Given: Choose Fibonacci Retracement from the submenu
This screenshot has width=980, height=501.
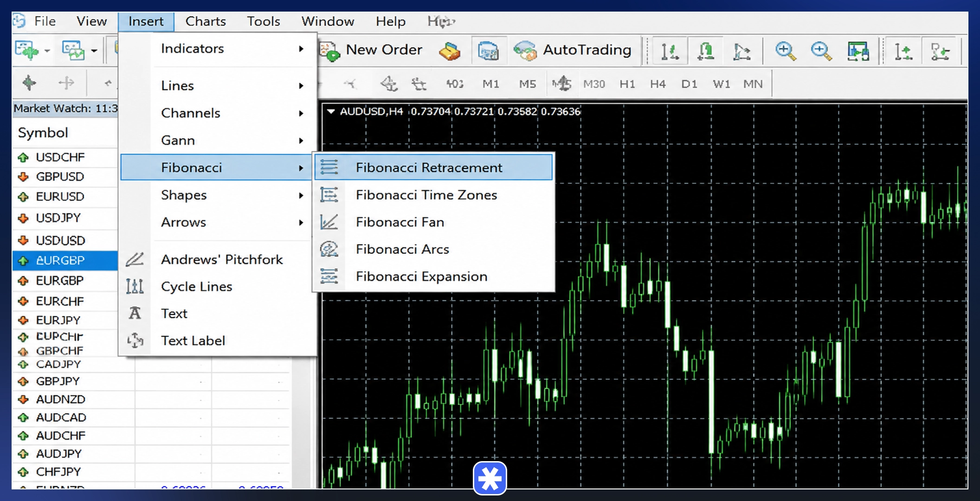Looking at the screenshot, I should pyautogui.click(x=433, y=167).
